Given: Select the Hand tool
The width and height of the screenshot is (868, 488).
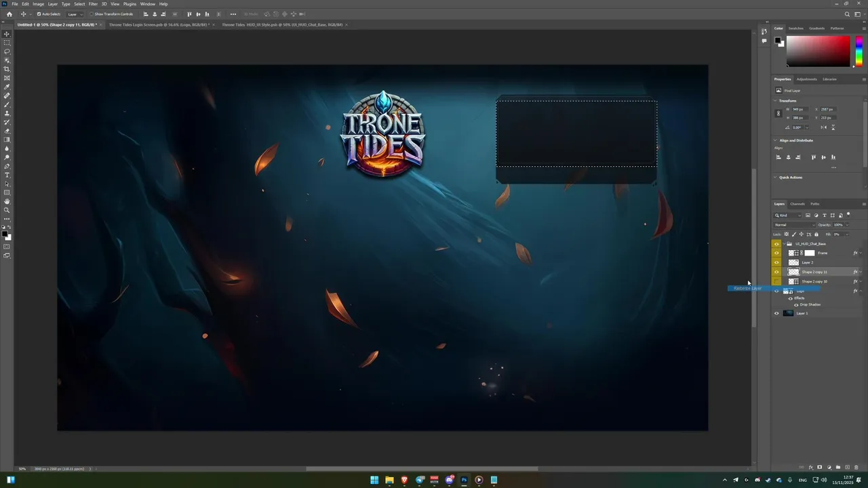Looking at the screenshot, I should [7, 201].
